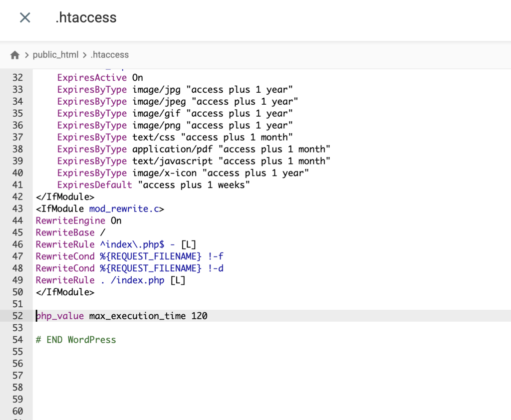Open the public_html breadcrumb link
511x420 pixels.
(56, 55)
